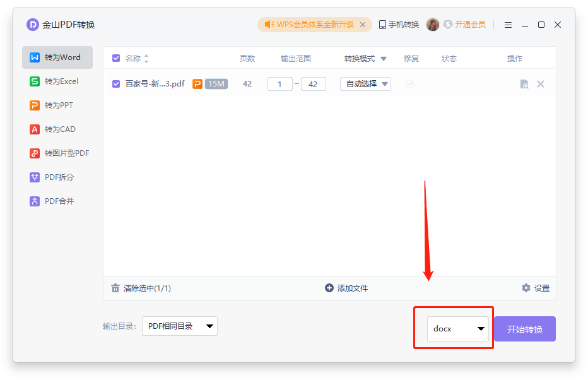The image size is (588, 380).
Task: Close the 金山PDF转换 window
Action: click(558, 25)
